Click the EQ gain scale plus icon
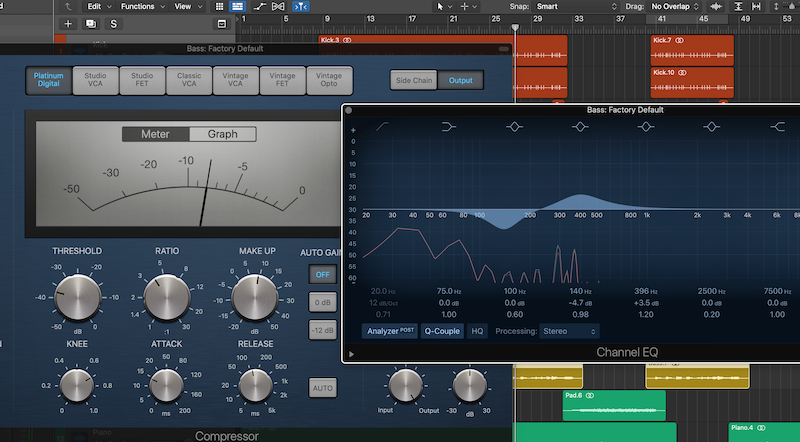Screen dimensions: 800x442 click(353, 130)
